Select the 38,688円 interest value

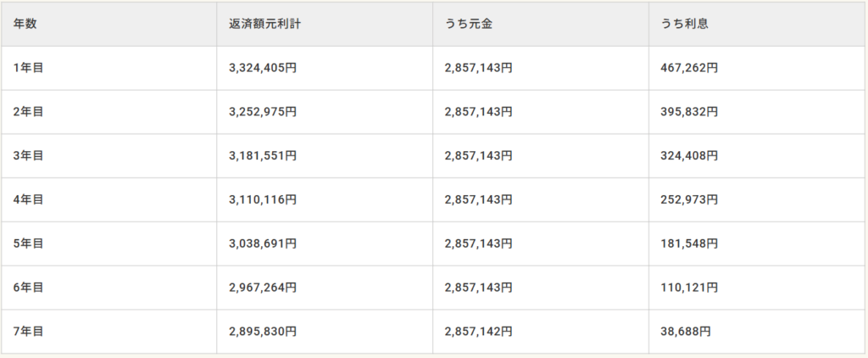686,332
